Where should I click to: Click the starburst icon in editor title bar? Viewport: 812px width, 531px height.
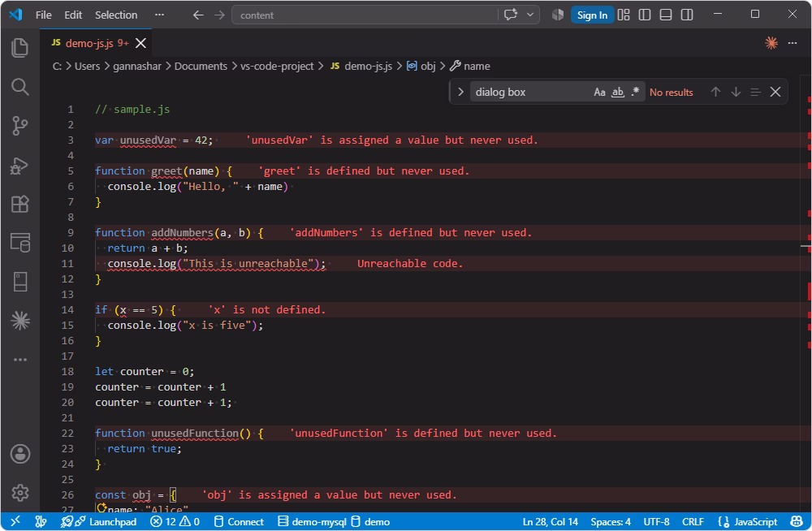tap(771, 43)
